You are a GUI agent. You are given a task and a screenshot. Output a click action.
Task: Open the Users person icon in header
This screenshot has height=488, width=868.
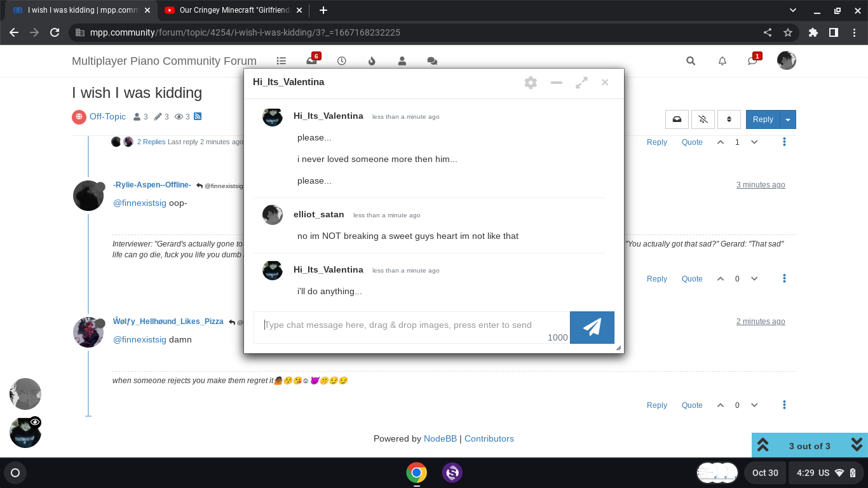[402, 61]
